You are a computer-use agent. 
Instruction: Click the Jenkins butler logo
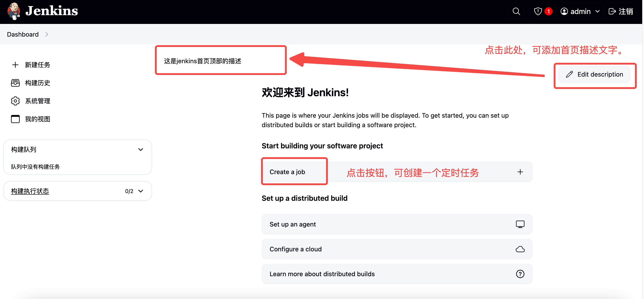pos(14,11)
